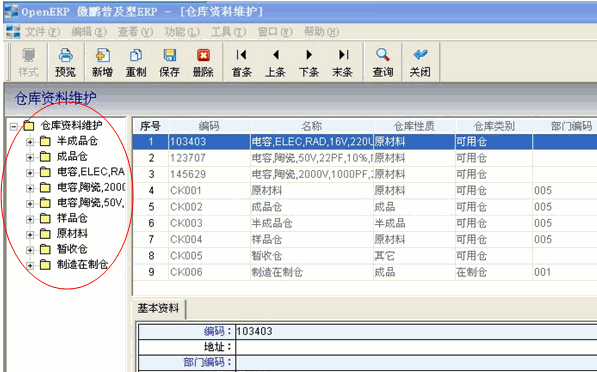The image size is (597, 372).
Task: Expand the 原材料 tree node
Action: click(x=30, y=235)
